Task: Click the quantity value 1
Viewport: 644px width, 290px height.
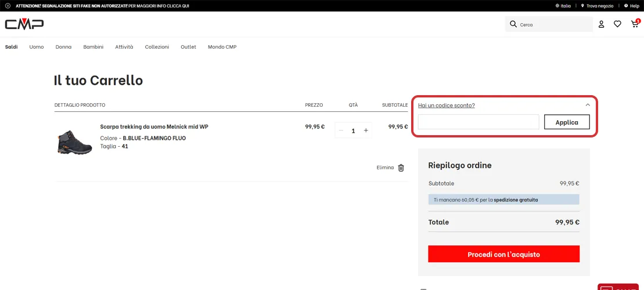Action: (353, 131)
